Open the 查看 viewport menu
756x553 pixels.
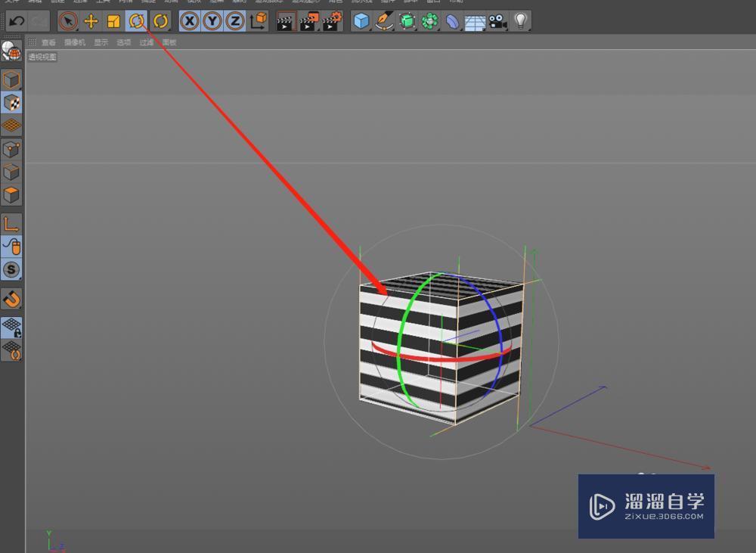48,42
